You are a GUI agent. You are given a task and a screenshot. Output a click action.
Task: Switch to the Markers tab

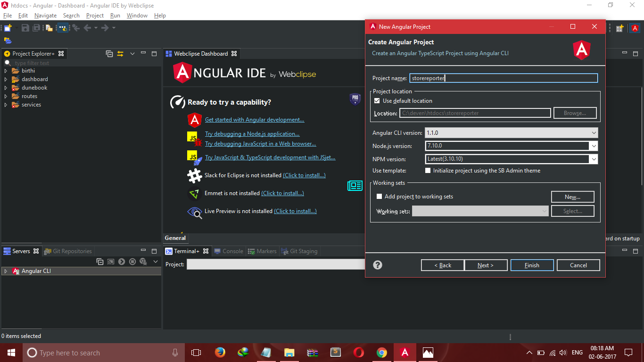(262, 251)
